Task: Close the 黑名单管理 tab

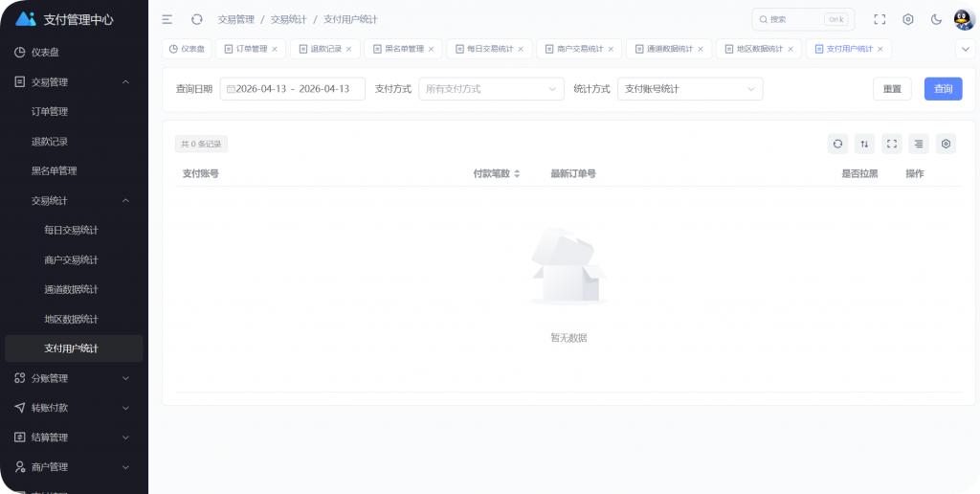Action: pyautogui.click(x=431, y=49)
